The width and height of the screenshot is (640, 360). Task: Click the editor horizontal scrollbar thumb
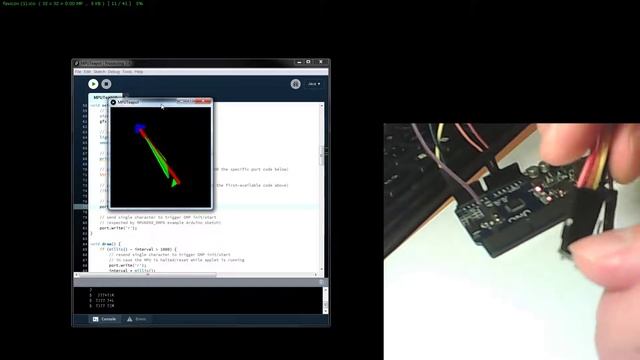tap(148, 275)
